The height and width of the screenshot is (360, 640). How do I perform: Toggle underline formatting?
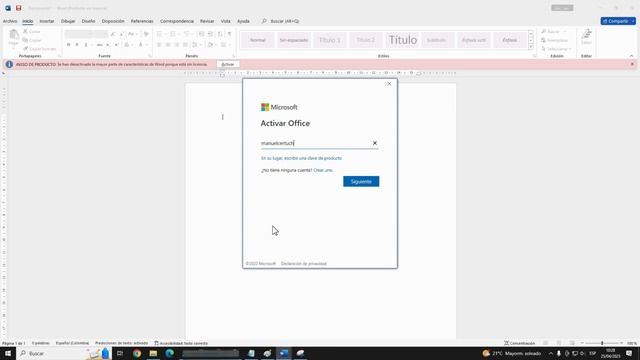pyautogui.click(x=86, y=44)
